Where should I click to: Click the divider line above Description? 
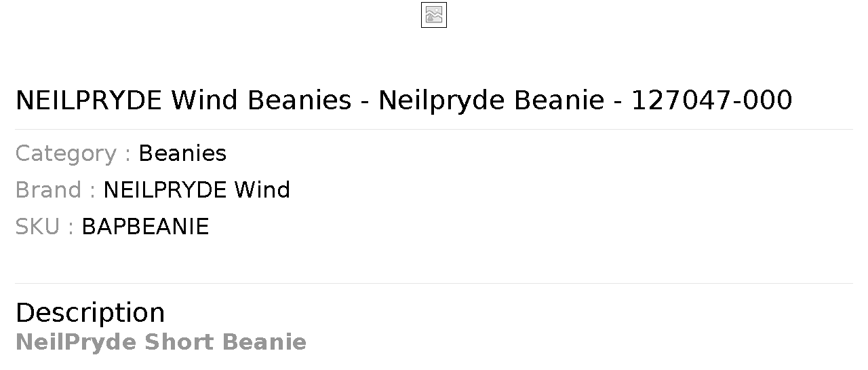coord(434,283)
